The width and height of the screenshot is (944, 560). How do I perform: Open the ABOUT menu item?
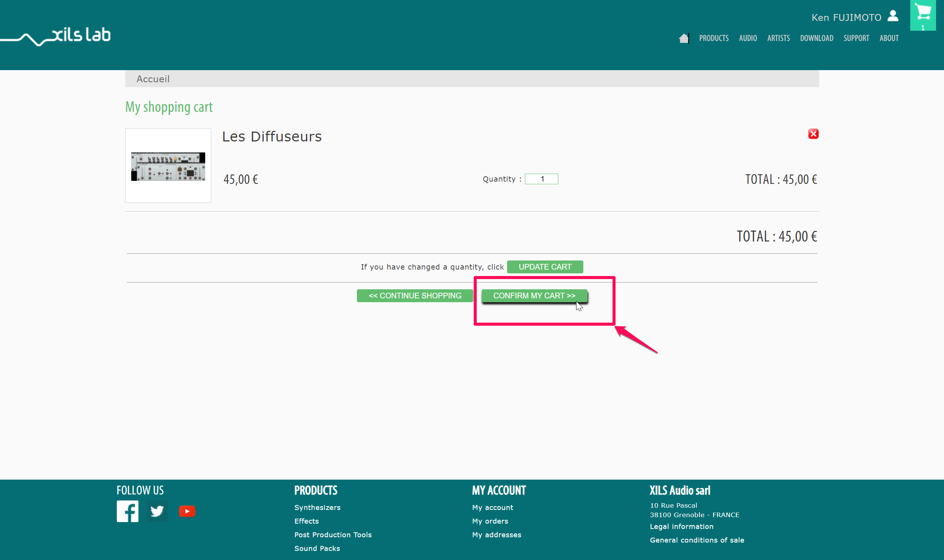(x=889, y=38)
